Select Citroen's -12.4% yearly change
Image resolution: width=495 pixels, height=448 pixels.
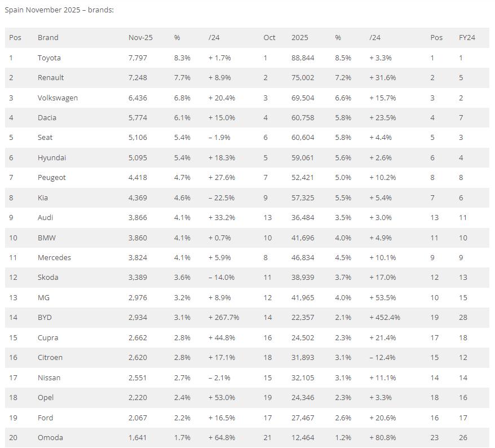pos(382,358)
